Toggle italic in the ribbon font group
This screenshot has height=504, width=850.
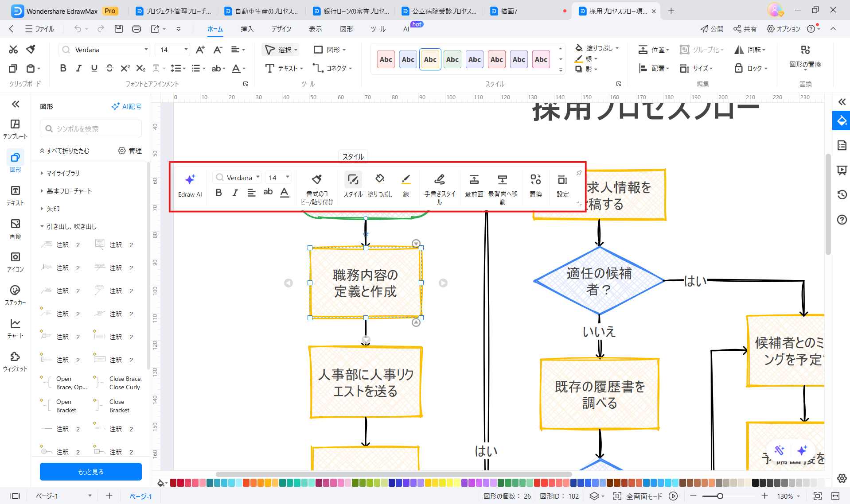(78, 68)
